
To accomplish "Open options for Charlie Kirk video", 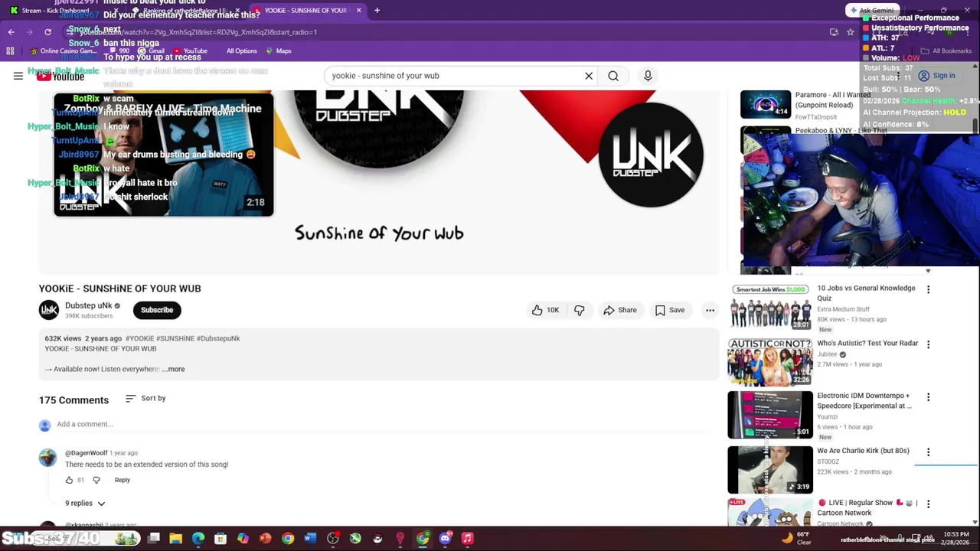I will point(928,452).
